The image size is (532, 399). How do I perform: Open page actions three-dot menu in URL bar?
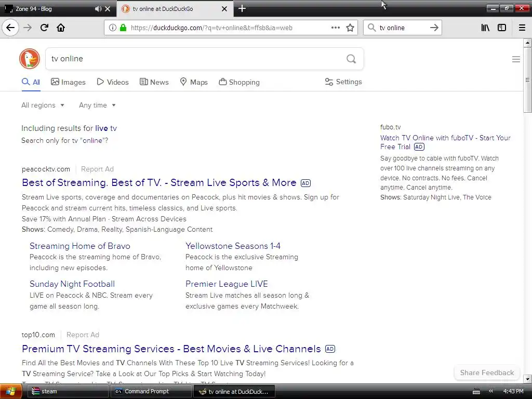click(x=336, y=28)
